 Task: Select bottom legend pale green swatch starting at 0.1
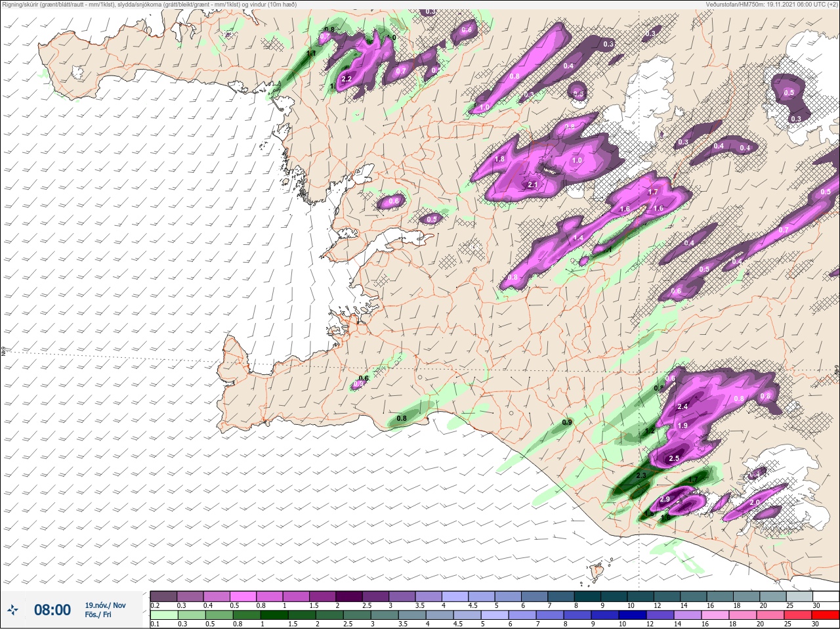coord(163,615)
